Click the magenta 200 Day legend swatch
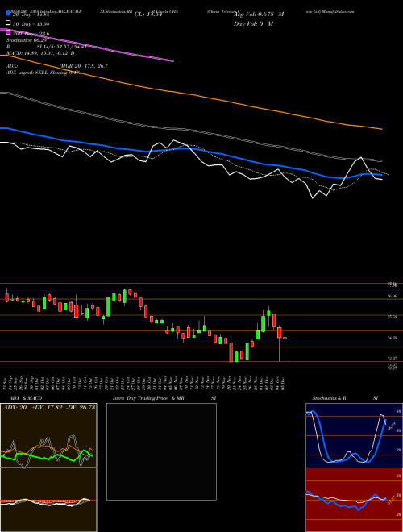This screenshot has height=532, width=403. [x=9, y=33]
